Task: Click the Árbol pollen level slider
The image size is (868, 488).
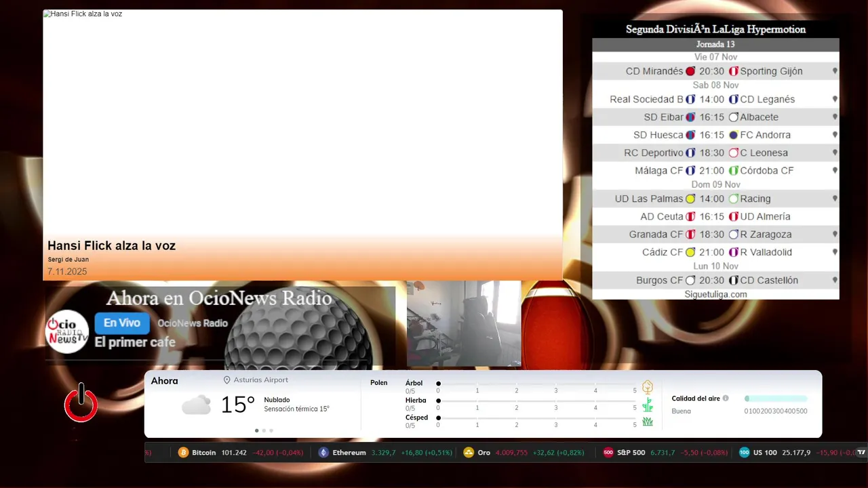Action: pyautogui.click(x=536, y=384)
